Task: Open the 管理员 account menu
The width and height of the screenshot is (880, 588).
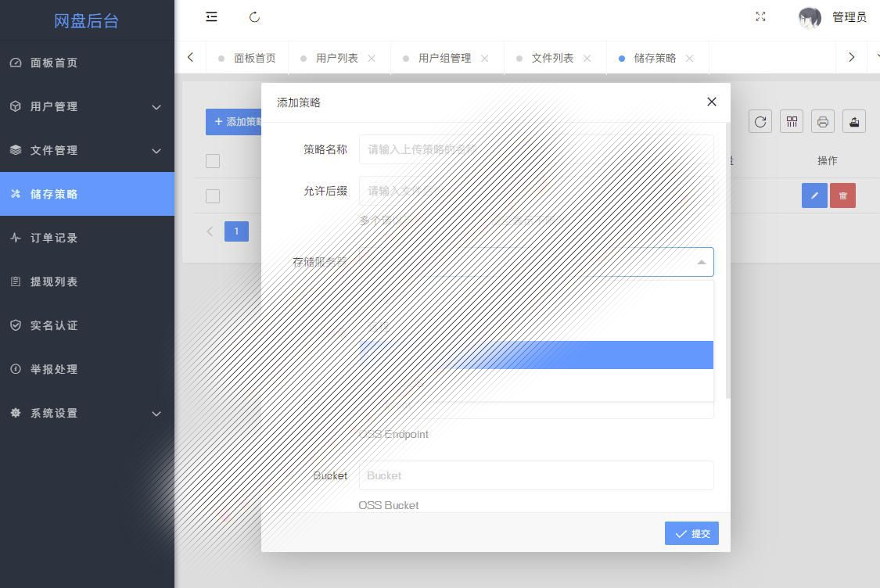Action: tap(849, 17)
